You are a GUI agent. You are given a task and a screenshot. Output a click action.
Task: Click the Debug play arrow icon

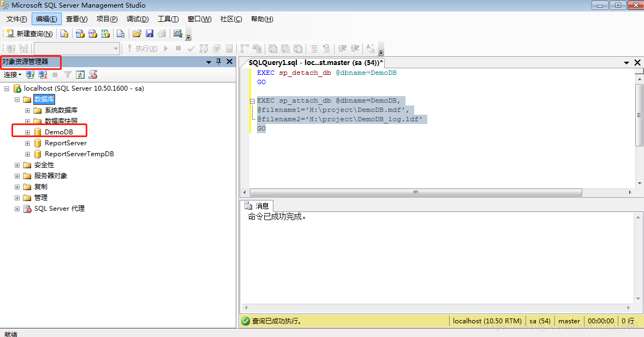[166, 49]
